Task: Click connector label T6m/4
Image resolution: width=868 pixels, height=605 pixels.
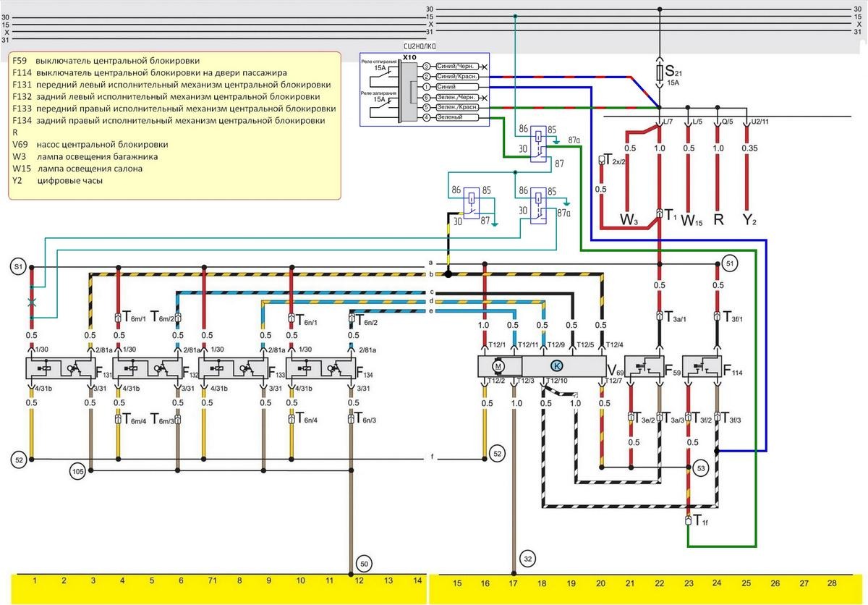Action: (x=135, y=418)
